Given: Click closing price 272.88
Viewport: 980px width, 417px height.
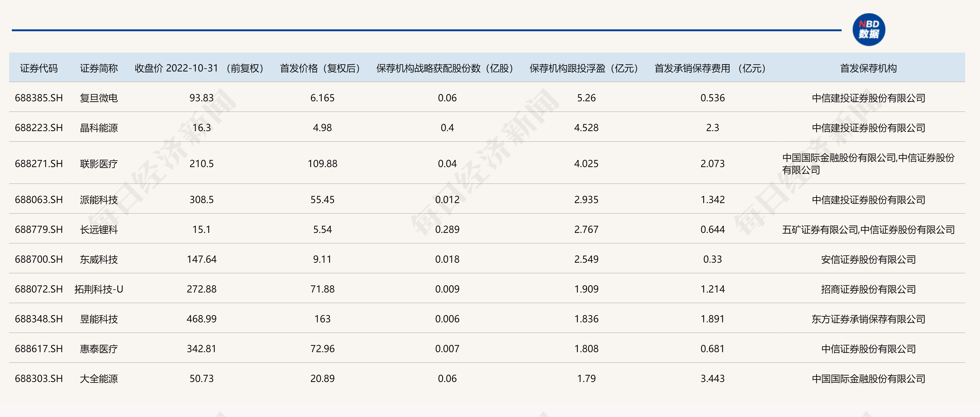Looking at the screenshot, I should click(x=202, y=289).
